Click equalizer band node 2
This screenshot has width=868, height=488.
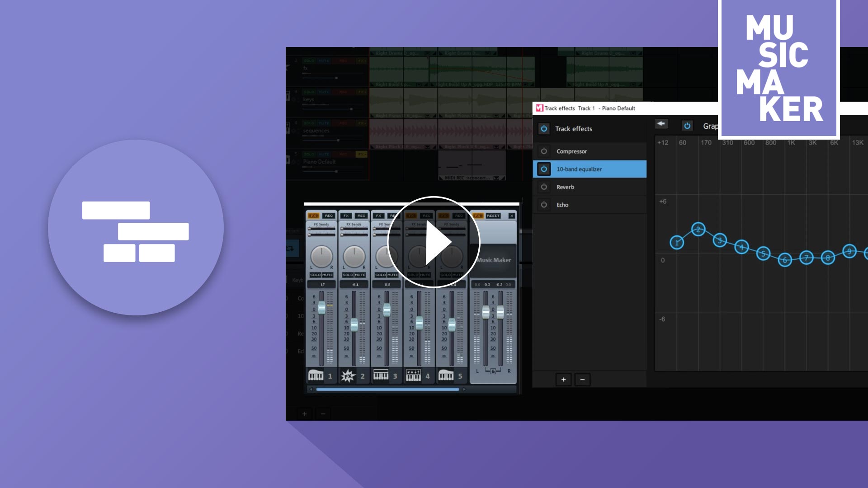pos(698,230)
